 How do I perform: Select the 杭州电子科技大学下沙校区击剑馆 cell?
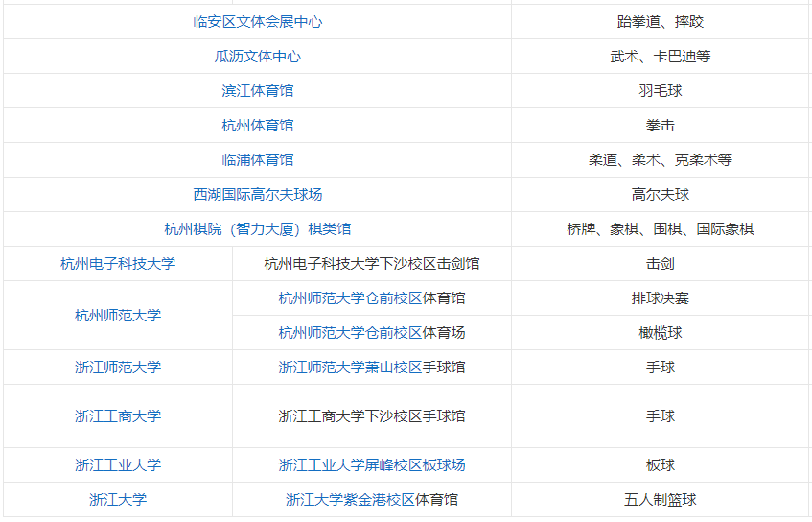point(372,263)
